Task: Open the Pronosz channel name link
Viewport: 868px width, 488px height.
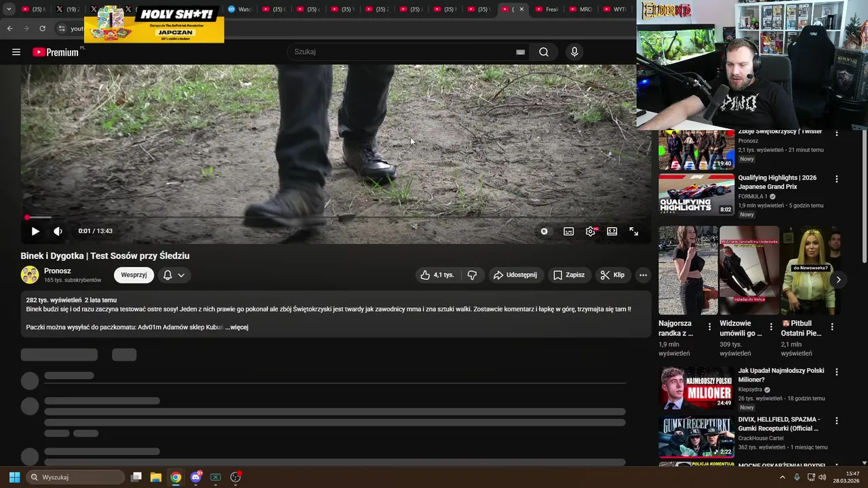Action: click(58, 270)
